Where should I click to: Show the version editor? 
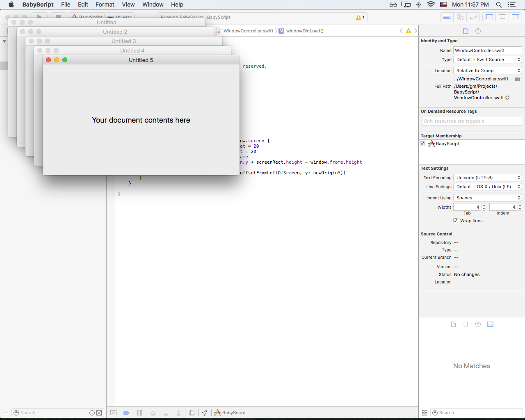pos(473,17)
